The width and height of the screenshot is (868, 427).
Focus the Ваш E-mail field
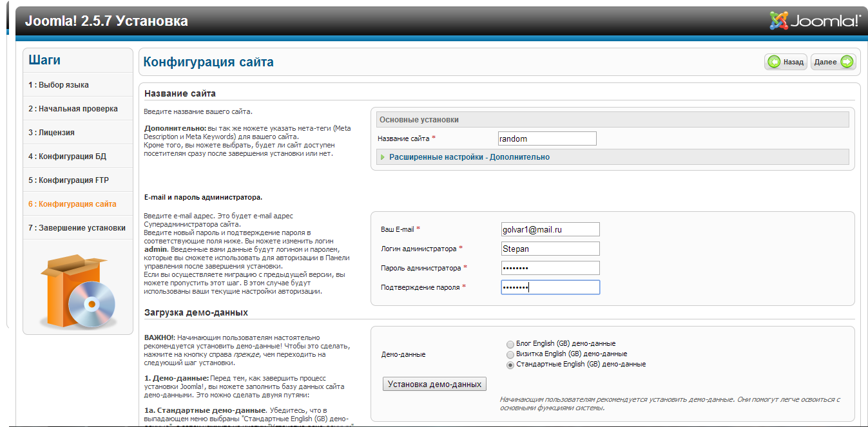(550, 229)
